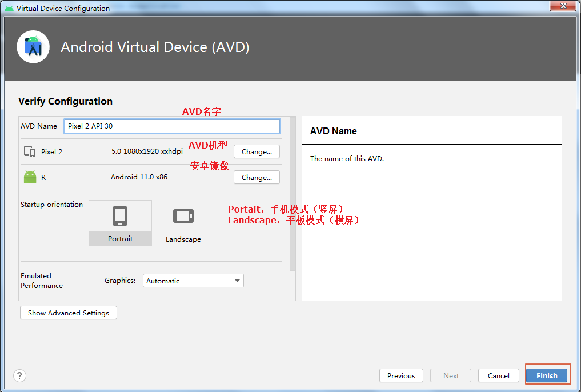The image size is (581, 392).
Task: Open the help question mark icon
Action: (19, 375)
